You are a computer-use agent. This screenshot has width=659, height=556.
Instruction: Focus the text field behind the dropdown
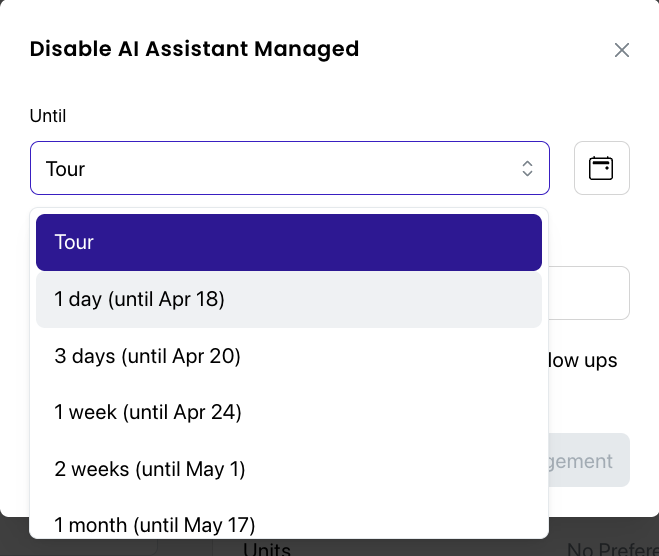589,293
